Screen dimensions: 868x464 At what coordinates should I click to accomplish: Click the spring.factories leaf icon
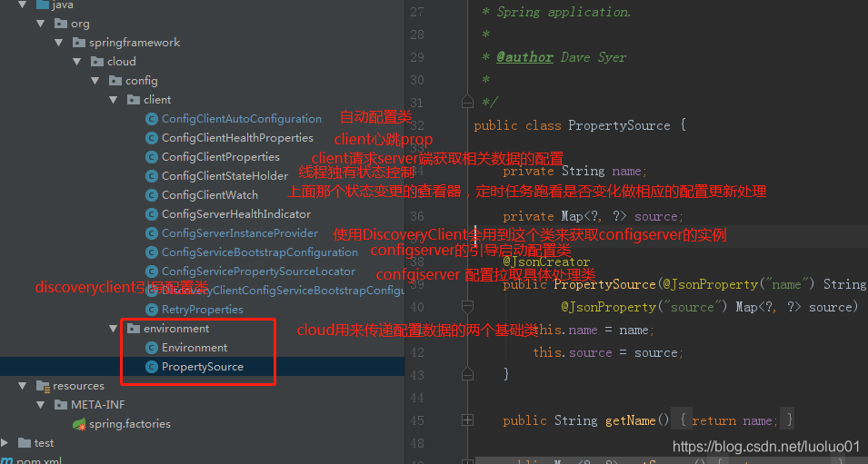[x=79, y=424]
